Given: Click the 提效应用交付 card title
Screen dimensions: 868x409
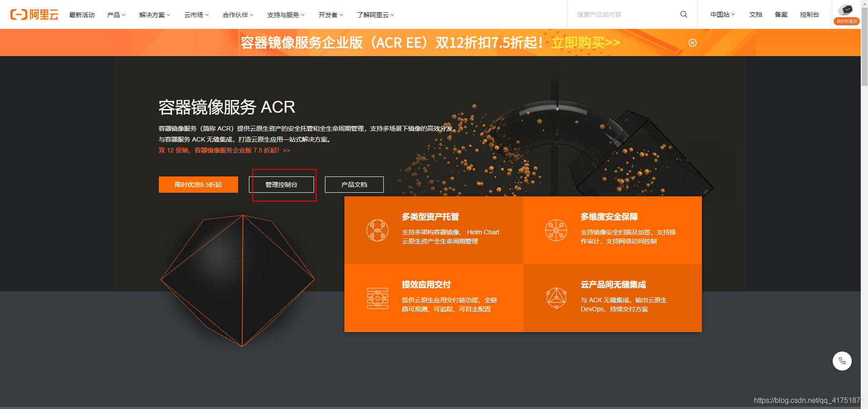Looking at the screenshot, I should pos(426,285).
